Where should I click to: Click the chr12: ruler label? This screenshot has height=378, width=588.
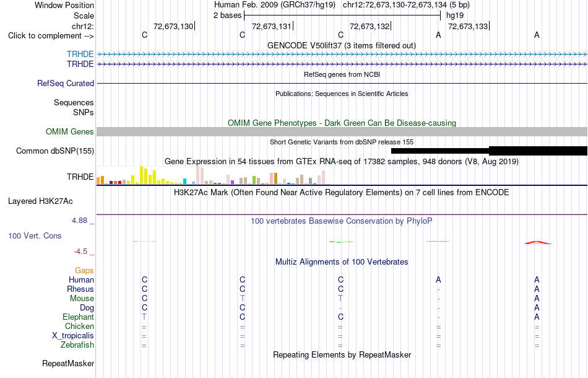[83, 26]
